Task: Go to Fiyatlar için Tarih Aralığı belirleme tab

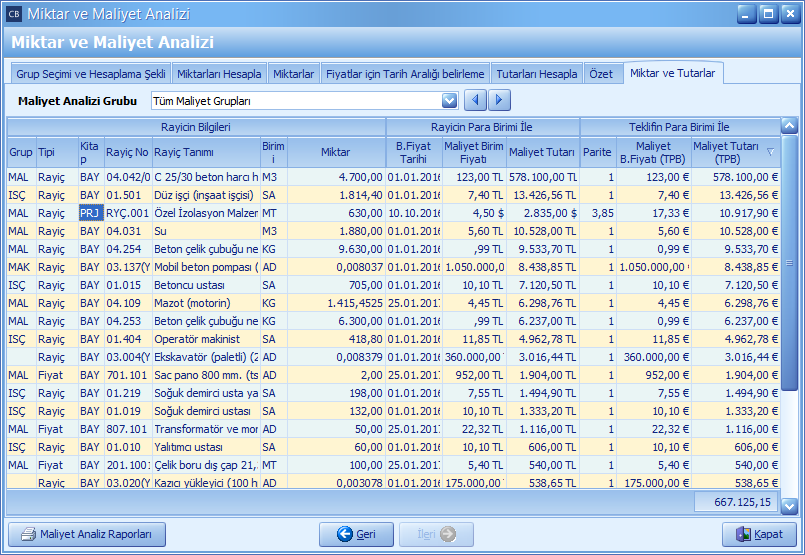Action: coord(404,74)
